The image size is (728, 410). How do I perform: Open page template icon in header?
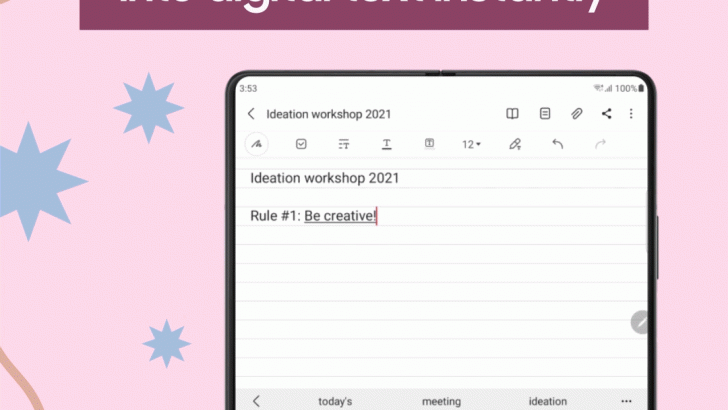[545, 113]
